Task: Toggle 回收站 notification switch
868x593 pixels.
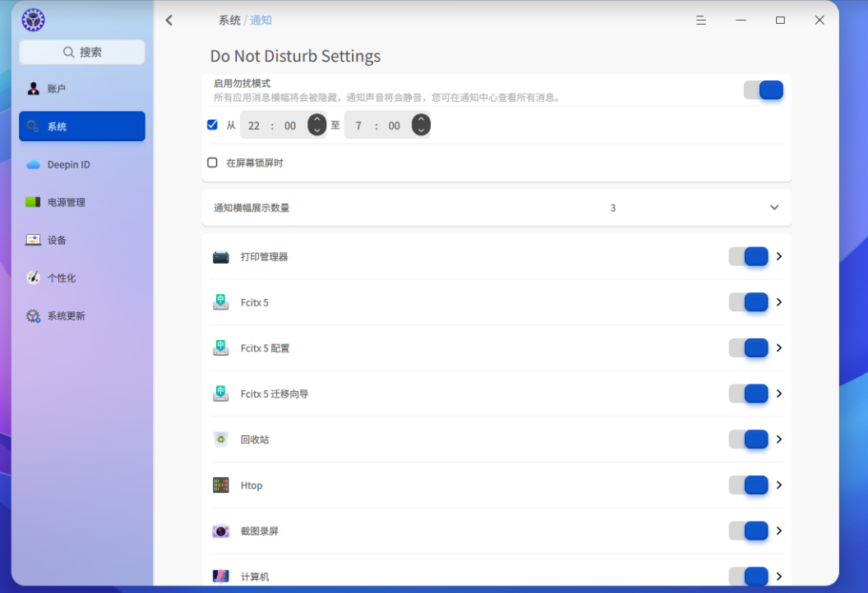Action: [x=749, y=439]
